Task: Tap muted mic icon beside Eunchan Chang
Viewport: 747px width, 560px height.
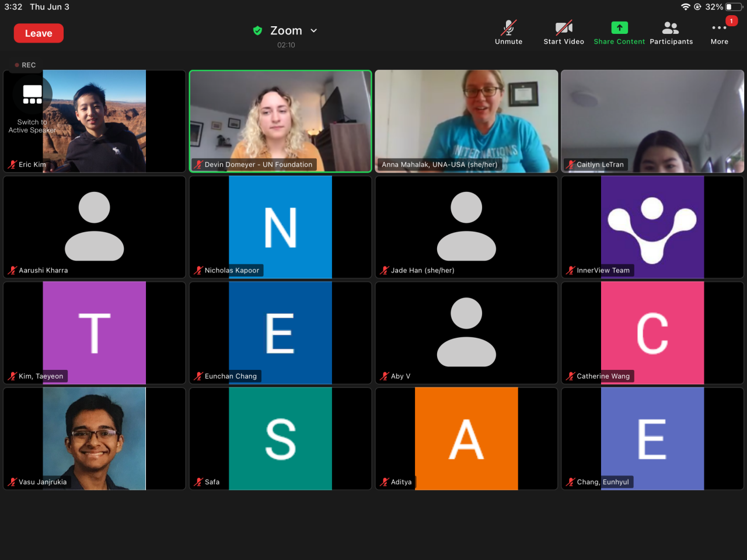Action: tap(198, 376)
